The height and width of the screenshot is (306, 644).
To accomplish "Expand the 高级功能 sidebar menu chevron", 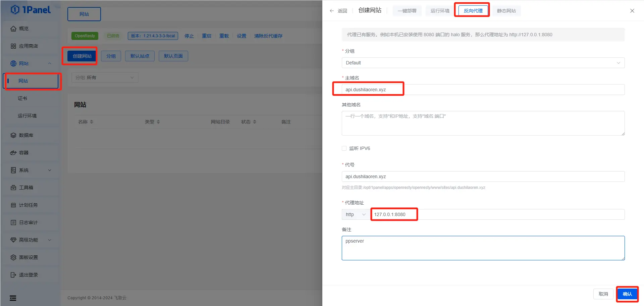I will pyautogui.click(x=50, y=240).
